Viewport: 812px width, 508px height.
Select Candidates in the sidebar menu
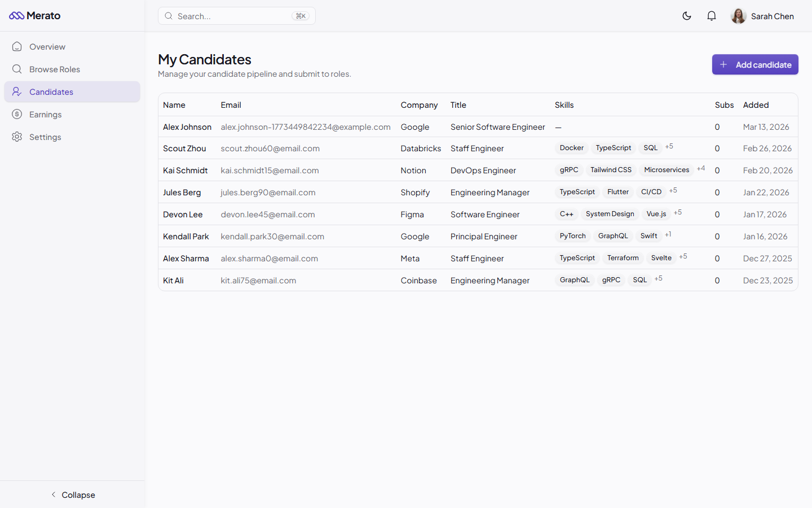[x=52, y=91]
